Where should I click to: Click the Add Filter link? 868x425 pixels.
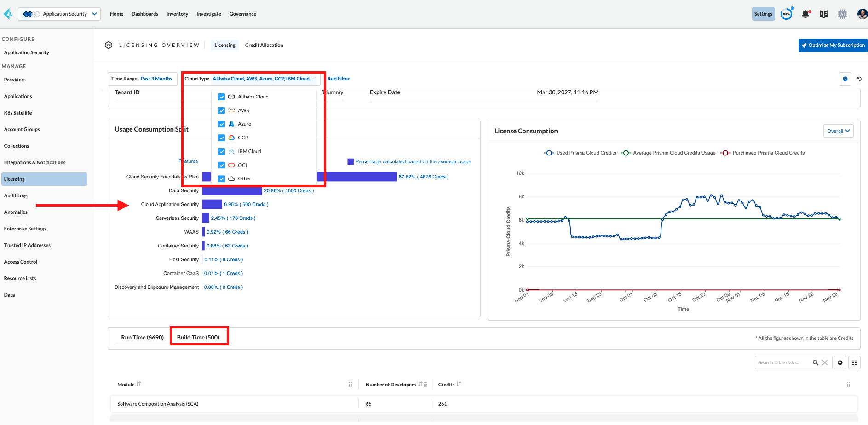click(338, 79)
